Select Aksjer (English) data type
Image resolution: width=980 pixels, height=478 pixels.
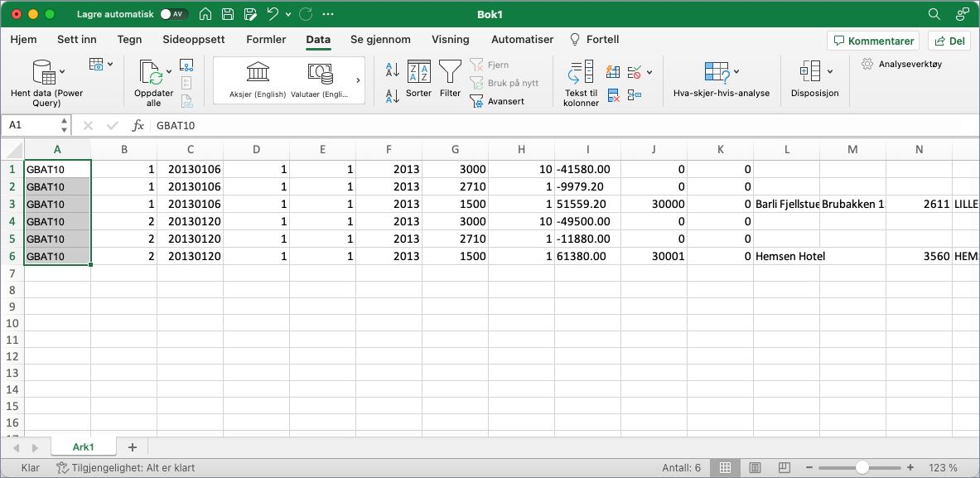coord(258,80)
